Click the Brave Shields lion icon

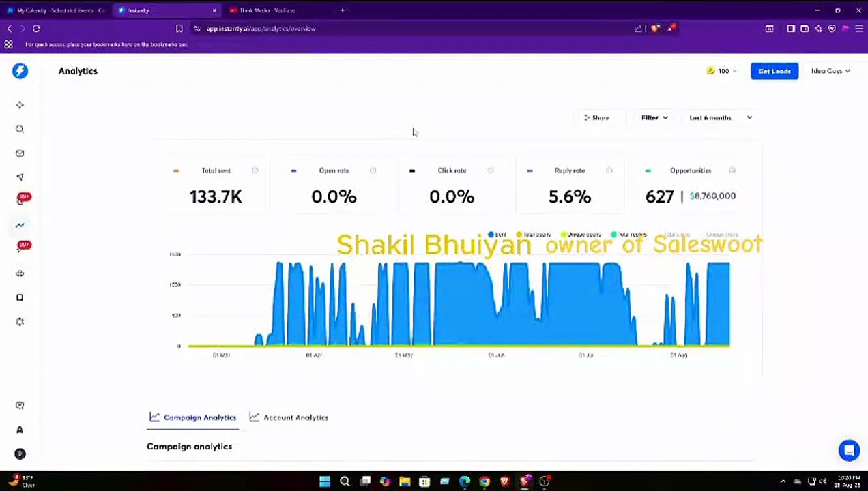click(655, 29)
